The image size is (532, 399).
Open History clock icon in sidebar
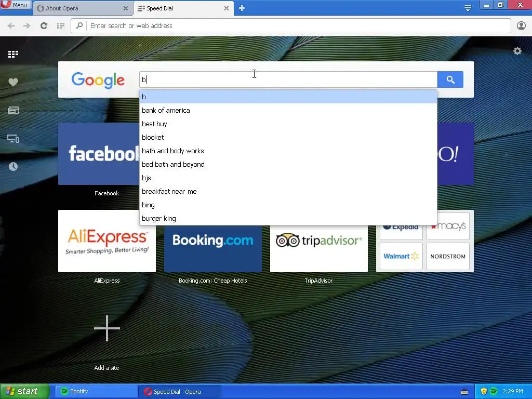13,166
